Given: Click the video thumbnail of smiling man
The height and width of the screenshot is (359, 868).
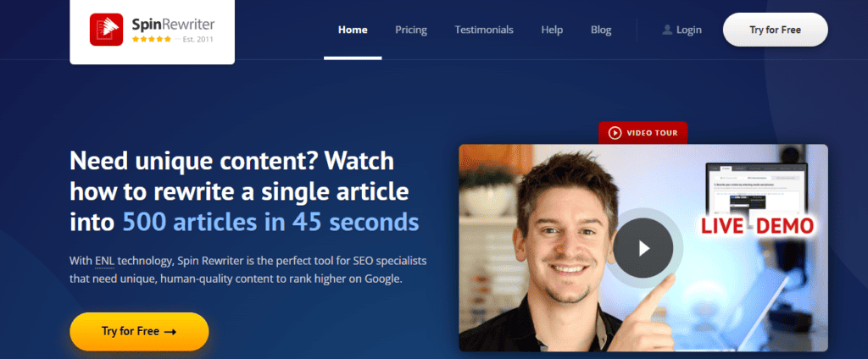Looking at the screenshot, I should 643,248.
